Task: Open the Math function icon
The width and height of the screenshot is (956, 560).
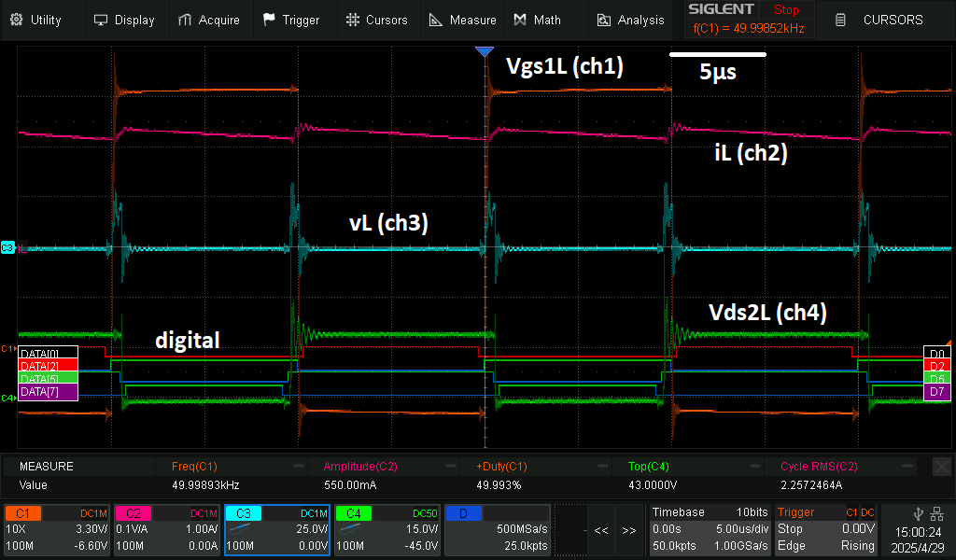Action: click(x=521, y=20)
